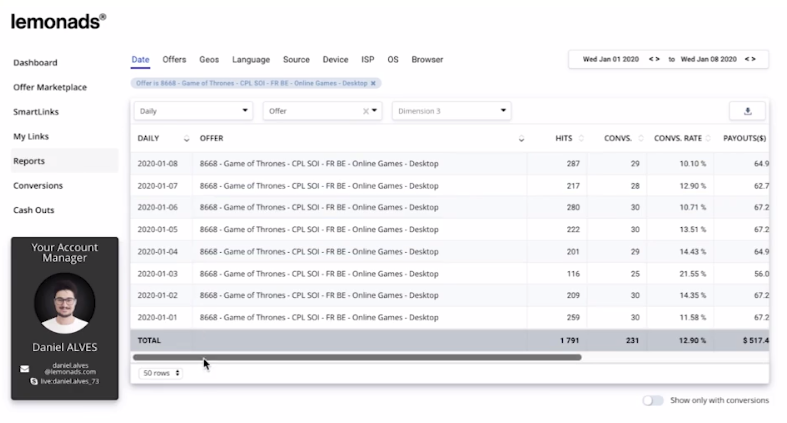The image size is (787, 423).
Task: Toggle Show only with conversions switch
Action: pos(653,400)
